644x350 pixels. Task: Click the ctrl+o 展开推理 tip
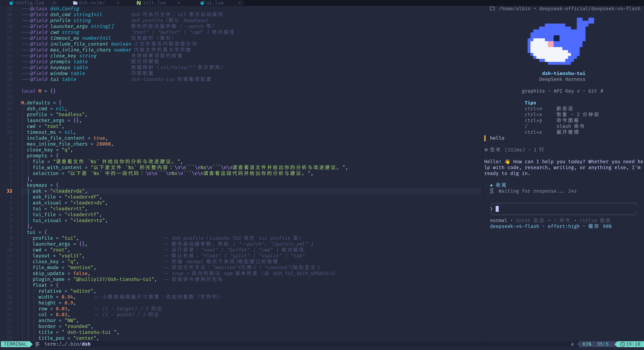point(552,132)
